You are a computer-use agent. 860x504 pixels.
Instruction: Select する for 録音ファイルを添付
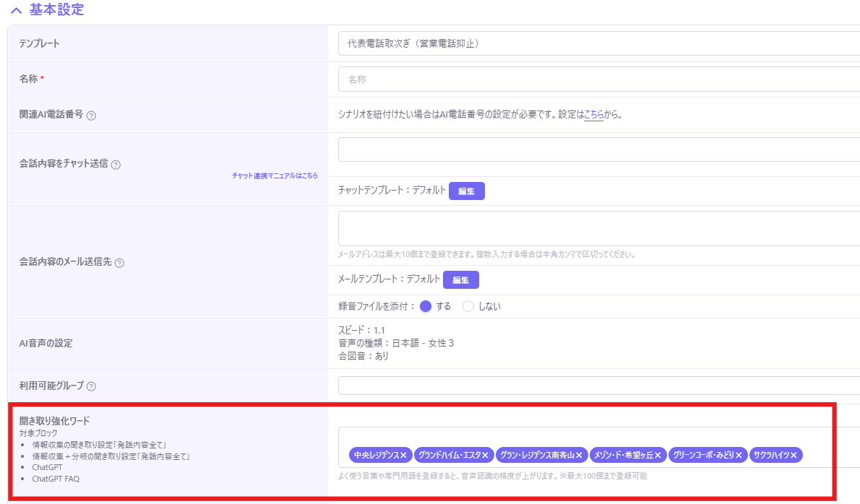coord(426,306)
